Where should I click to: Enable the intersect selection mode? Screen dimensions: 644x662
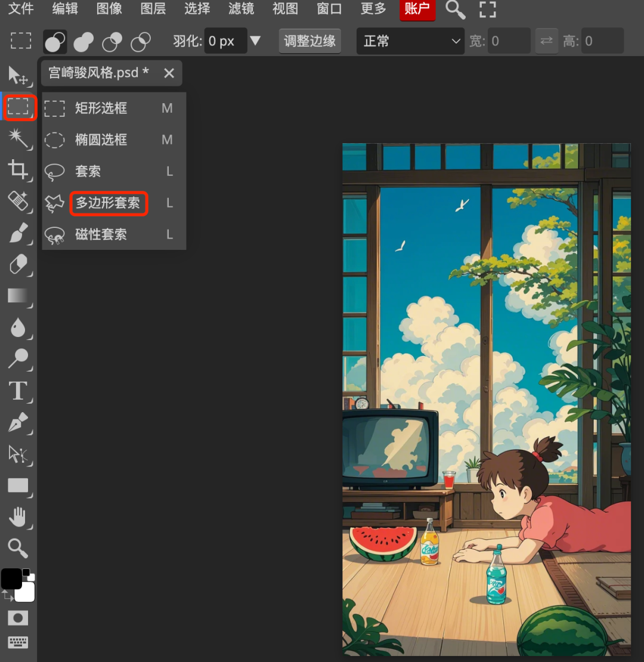click(x=141, y=41)
